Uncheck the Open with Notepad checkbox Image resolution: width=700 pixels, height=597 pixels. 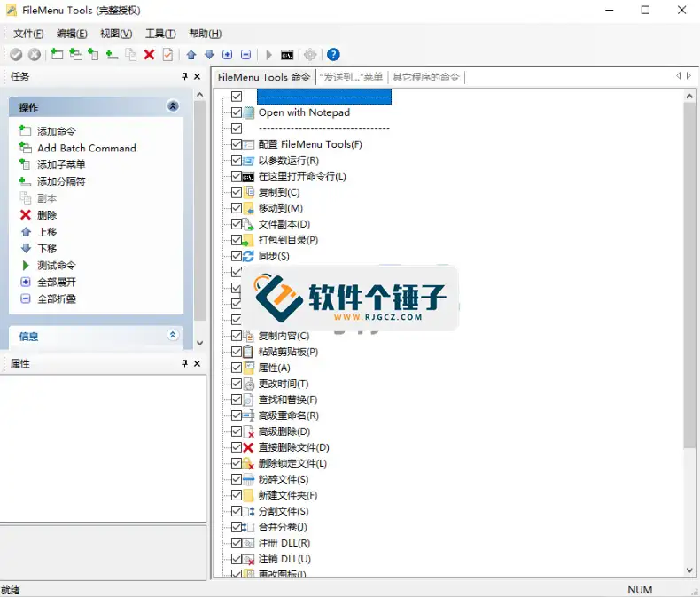tap(237, 112)
